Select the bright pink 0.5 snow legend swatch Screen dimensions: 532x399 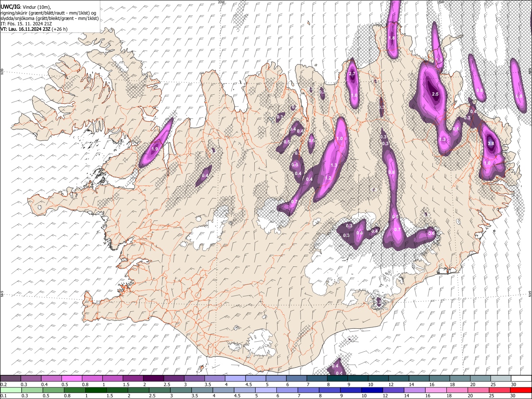[x=71, y=379]
